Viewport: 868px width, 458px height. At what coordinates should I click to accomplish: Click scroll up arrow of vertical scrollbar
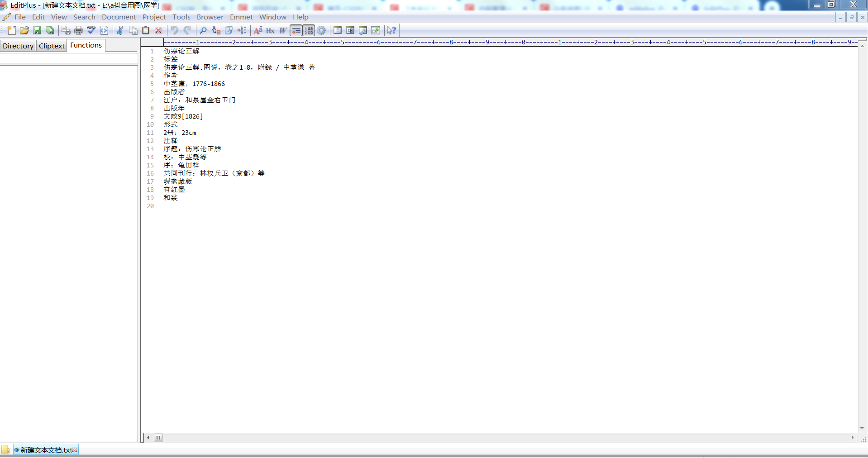click(862, 46)
